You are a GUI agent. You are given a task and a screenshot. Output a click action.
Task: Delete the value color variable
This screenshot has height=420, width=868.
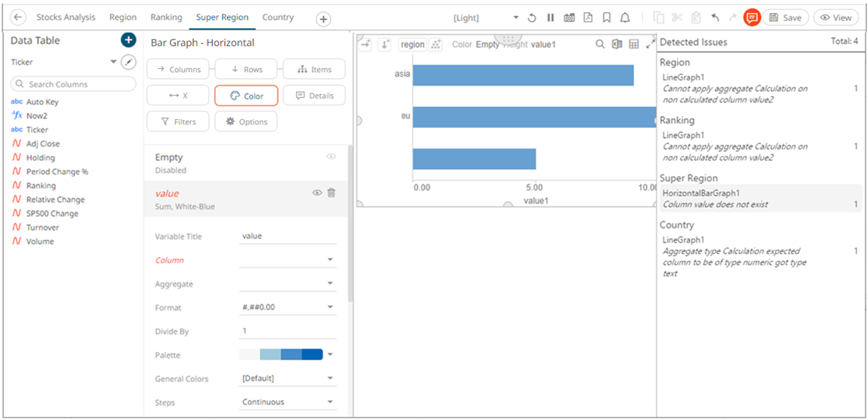pyautogui.click(x=331, y=193)
